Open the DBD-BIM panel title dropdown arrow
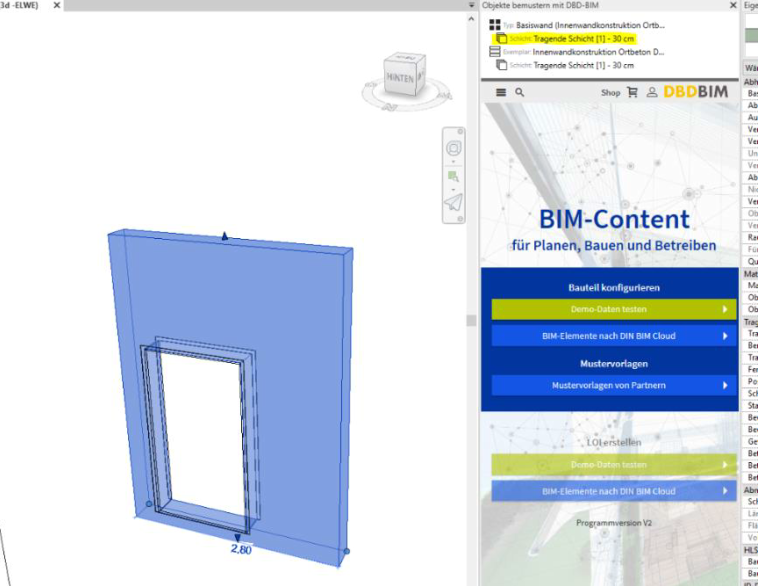 472,5
